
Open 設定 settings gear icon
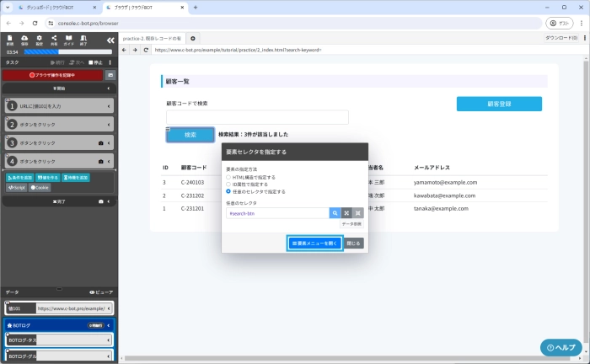point(39,39)
